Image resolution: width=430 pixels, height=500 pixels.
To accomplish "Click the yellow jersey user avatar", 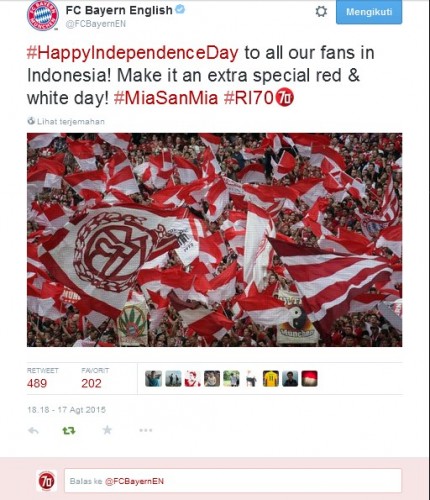I will 271,379.
